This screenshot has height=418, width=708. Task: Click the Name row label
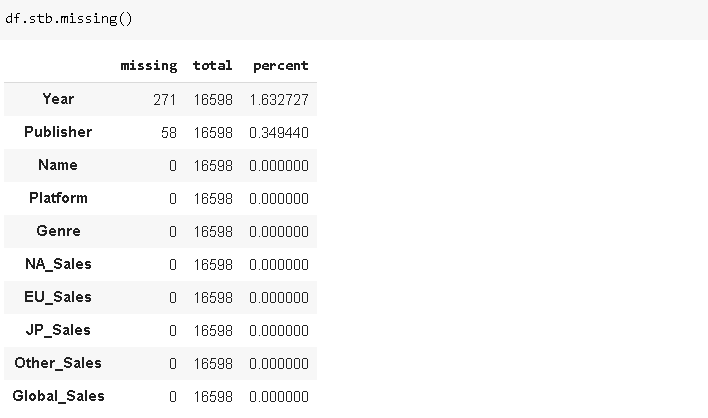tap(58, 165)
